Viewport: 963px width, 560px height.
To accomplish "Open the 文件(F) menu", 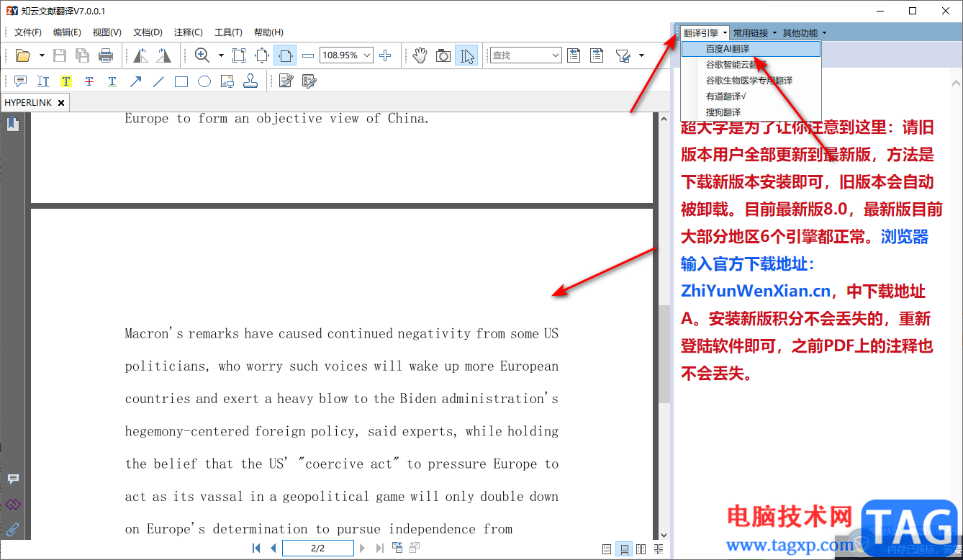I will (x=28, y=32).
